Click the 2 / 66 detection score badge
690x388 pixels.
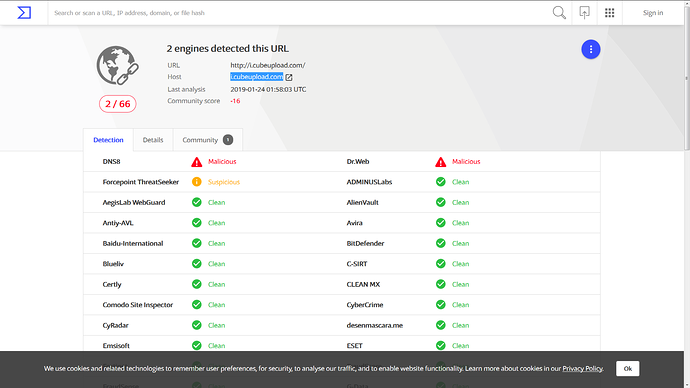tap(117, 104)
